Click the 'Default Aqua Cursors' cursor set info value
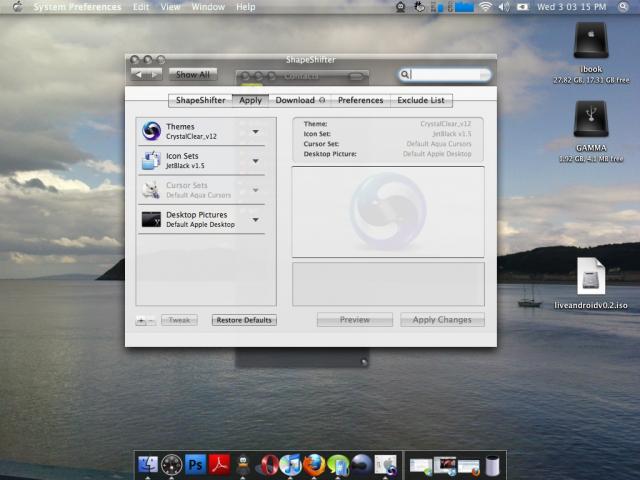The height and width of the screenshot is (480, 640). (439, 144)
